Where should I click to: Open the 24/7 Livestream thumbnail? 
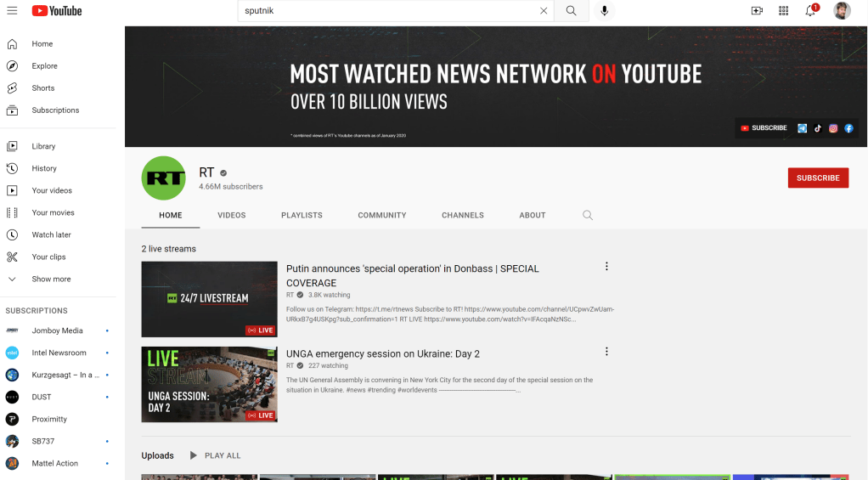209,299
